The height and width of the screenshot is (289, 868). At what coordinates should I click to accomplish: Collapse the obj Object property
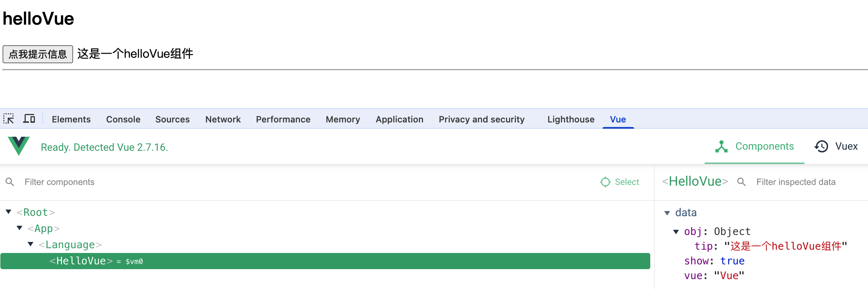pos(676,232)
